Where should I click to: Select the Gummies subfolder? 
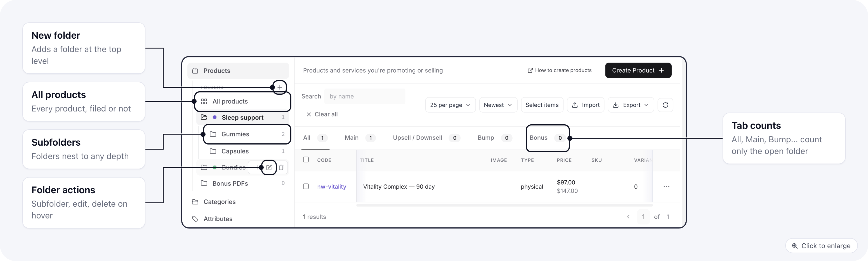[247, 134]
